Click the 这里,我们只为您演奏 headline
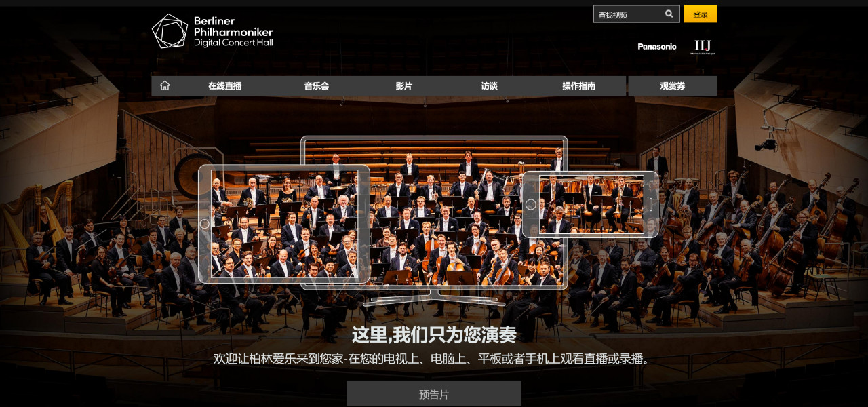The height and width of the screenshot is (407, 868). coord(434,334)
